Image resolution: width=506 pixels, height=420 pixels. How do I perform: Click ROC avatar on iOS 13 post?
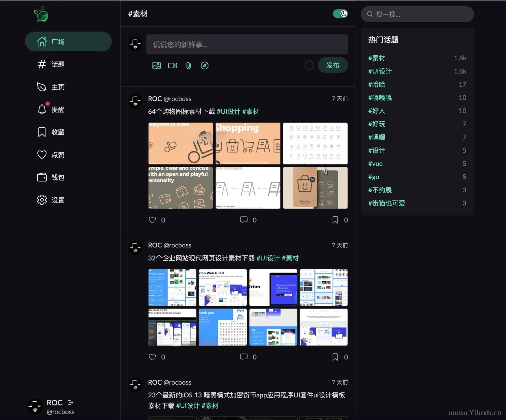click(135, 385)
